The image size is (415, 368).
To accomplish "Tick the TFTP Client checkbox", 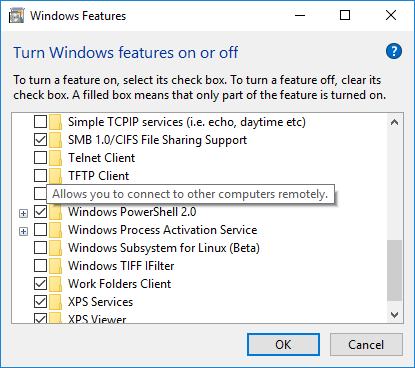I will [x=40, y=175].
